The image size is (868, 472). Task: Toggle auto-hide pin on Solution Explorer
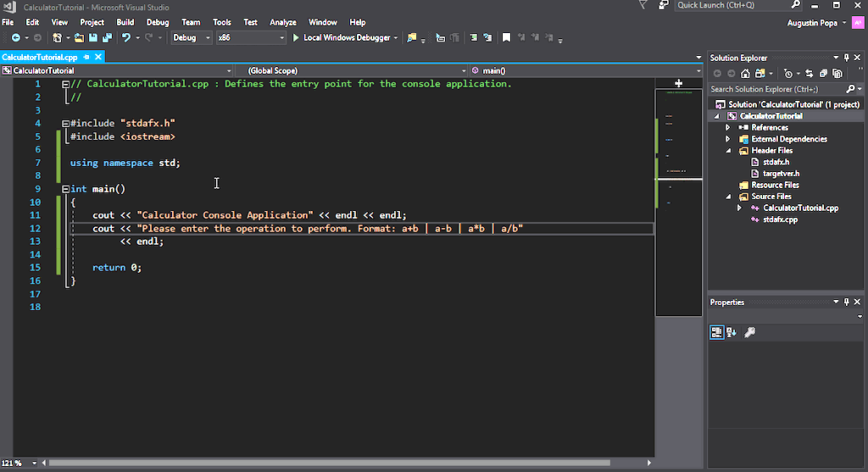point(846,58)
